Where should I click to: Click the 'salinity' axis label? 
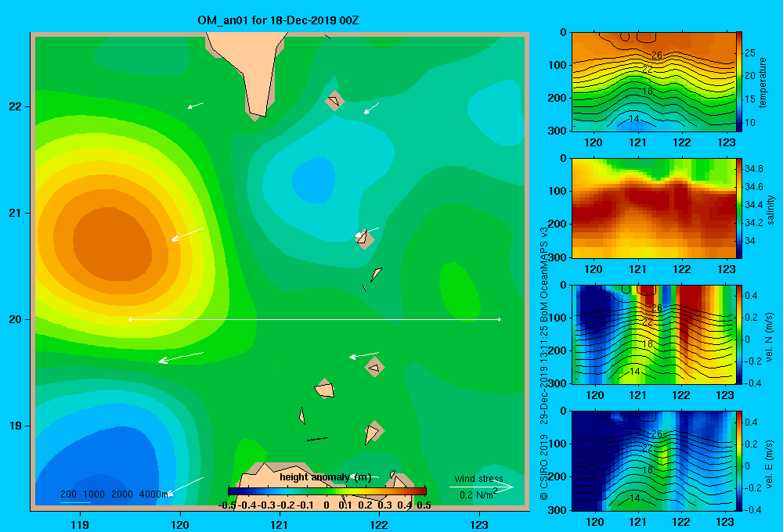pyautogui.click(x=771, y=210)
